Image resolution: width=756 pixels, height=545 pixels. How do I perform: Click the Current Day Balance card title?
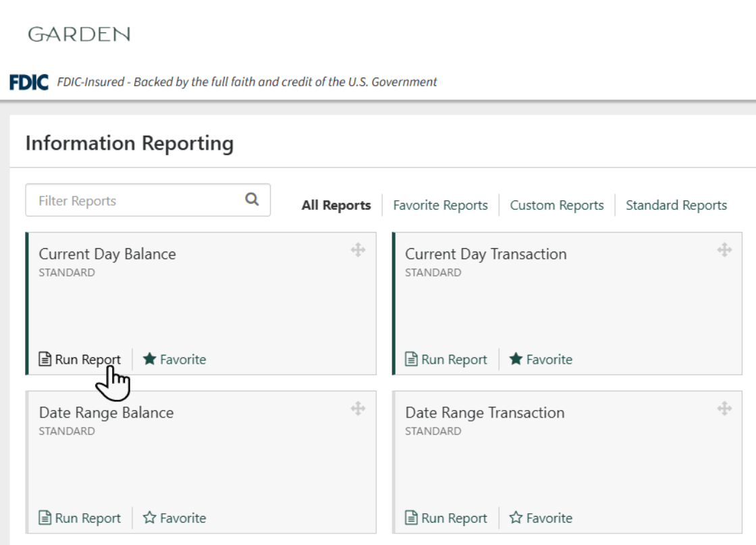107,254
